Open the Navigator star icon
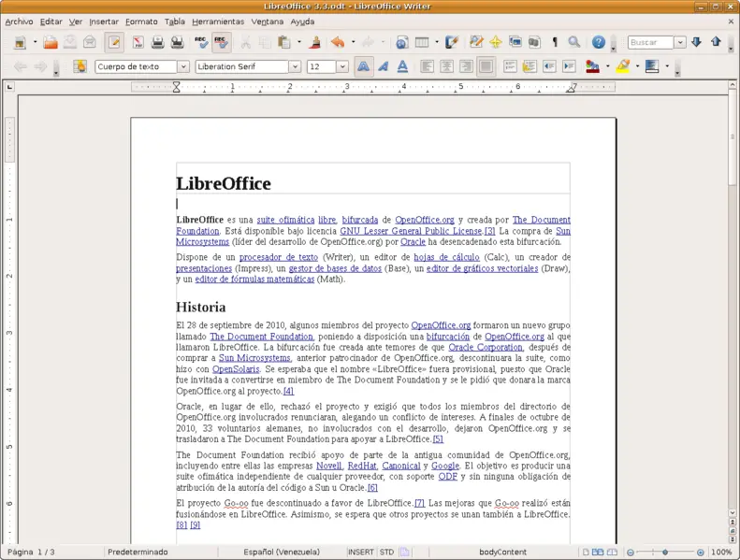The width and height of the screenshot is (740, 560). click(496, 42)
